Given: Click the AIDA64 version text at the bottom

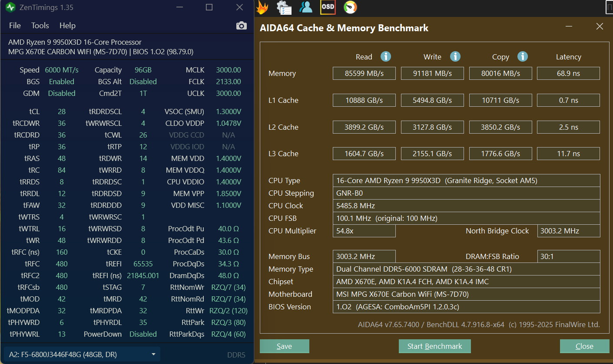Looking at the screenshot, I should click(479, 325).
